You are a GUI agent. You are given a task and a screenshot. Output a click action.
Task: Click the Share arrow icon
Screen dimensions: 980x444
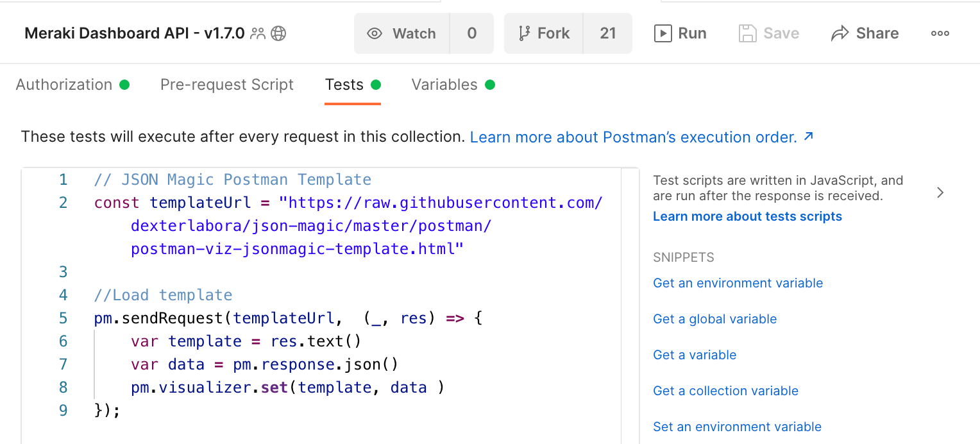(x=840, y=33)
